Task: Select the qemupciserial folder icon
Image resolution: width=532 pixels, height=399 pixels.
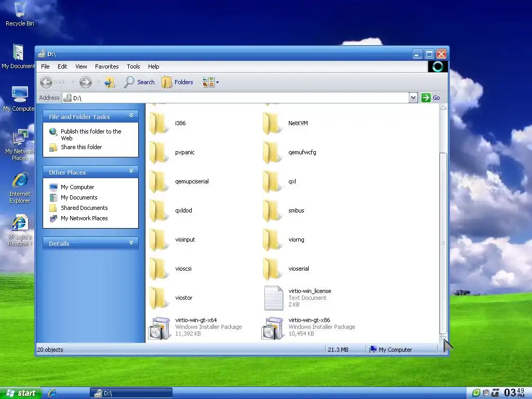Action: pyautogui.click(x=159, y=181)
